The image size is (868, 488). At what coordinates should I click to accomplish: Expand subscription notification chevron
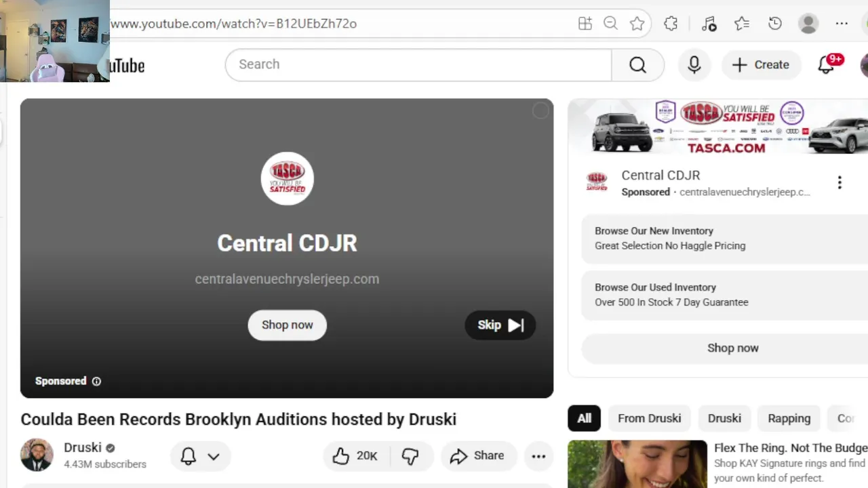coord(214,457)
